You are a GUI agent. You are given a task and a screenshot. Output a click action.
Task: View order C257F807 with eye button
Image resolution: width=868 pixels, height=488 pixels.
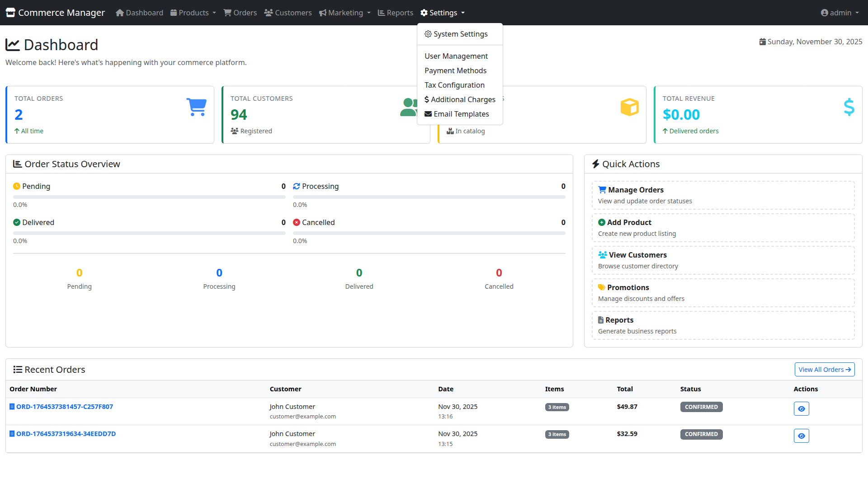[x=801, y=409]
